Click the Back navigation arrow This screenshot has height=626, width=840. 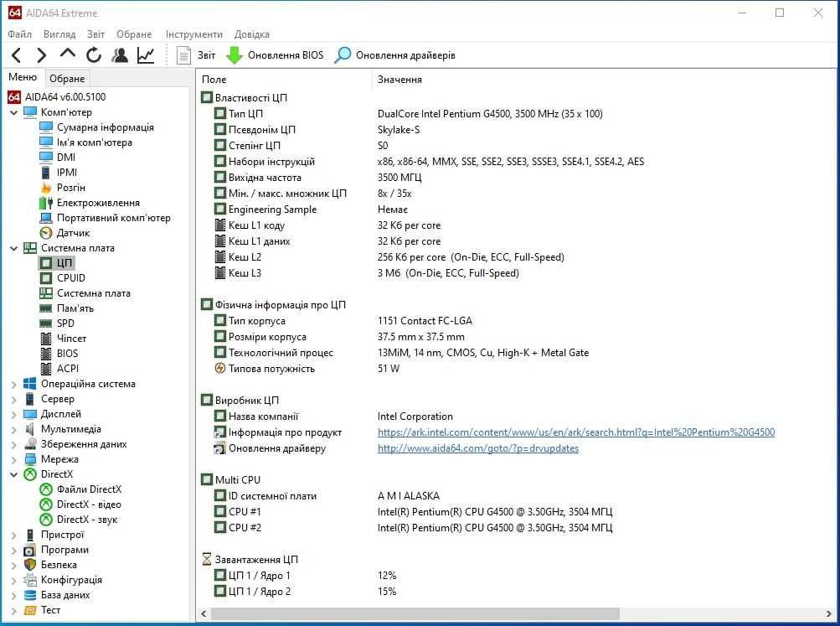pyautogui.click(x=17, y=54)
